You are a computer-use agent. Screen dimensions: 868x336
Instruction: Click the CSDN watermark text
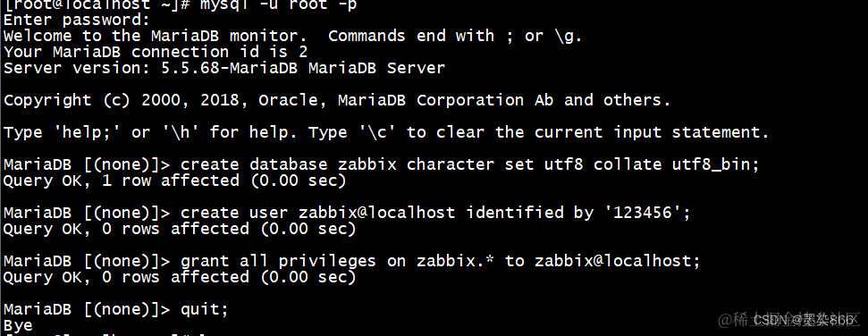(804, 320)
